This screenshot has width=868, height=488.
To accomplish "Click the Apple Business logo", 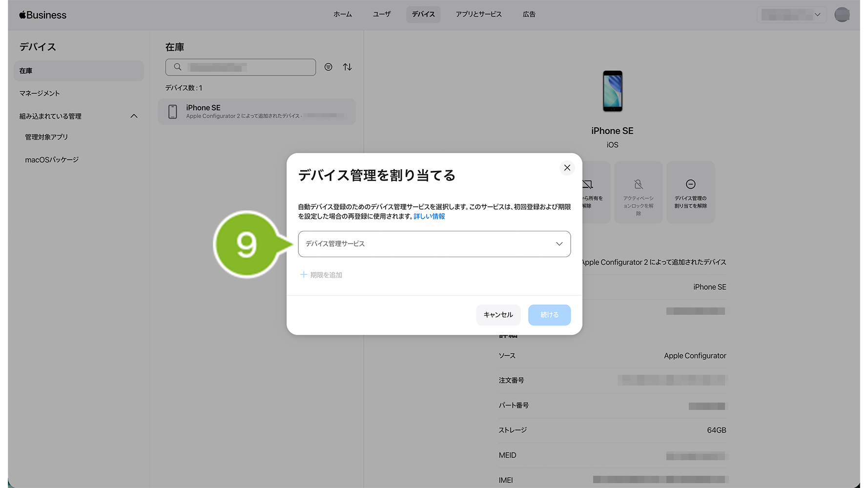I will 43,15.
